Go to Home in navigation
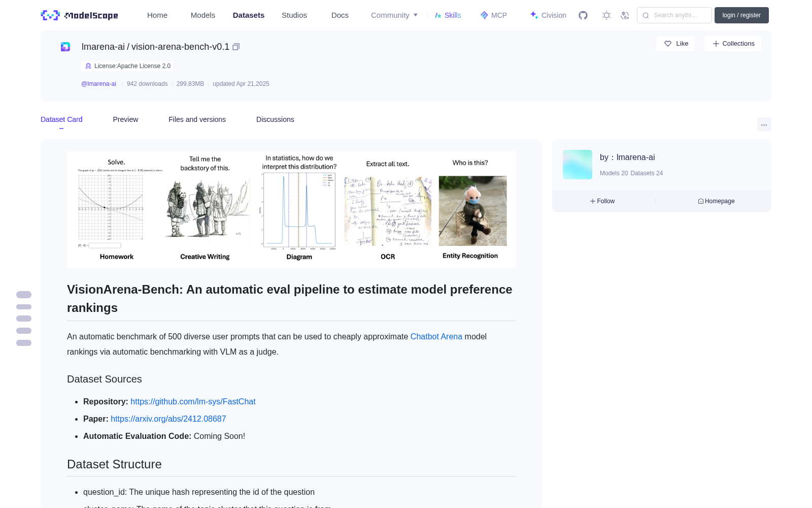This screenshot has height=508, width=812. click(157, 15)
